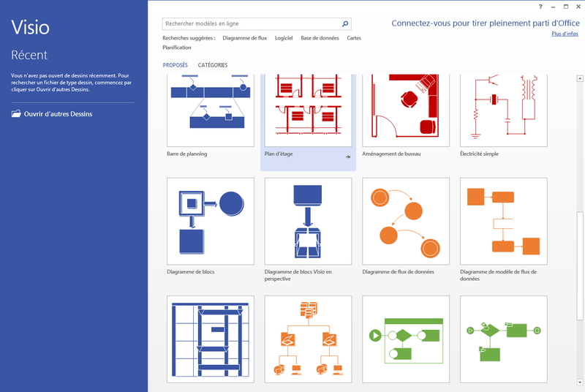Viewport: 585px width, 392px height.
Task: Click the Plan d'étage caption text
Action: (279, 154)
